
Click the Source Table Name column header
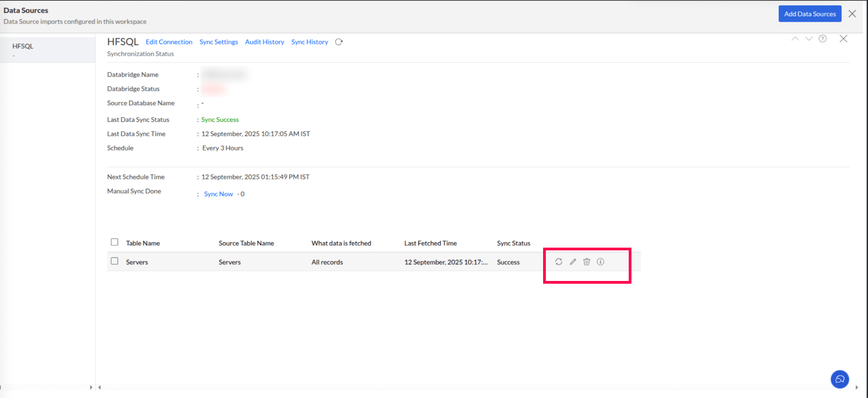tap(246, 243)
